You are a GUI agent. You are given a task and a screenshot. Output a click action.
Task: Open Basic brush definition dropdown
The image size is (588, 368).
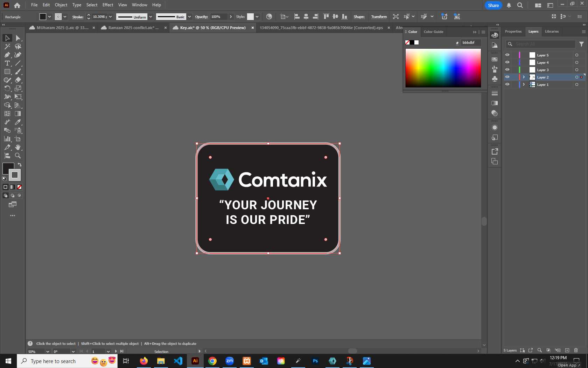point(189,16)
